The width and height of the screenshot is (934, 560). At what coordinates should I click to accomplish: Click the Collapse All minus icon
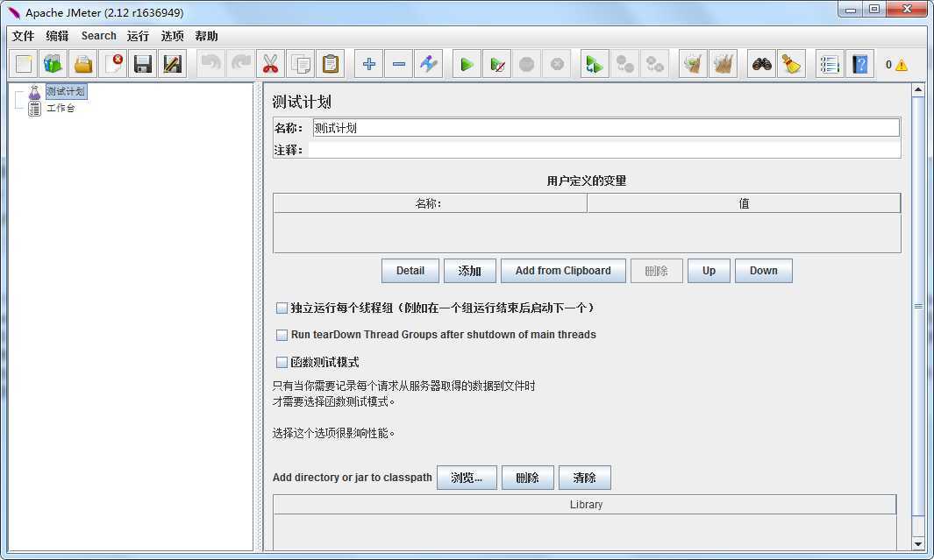398,64
